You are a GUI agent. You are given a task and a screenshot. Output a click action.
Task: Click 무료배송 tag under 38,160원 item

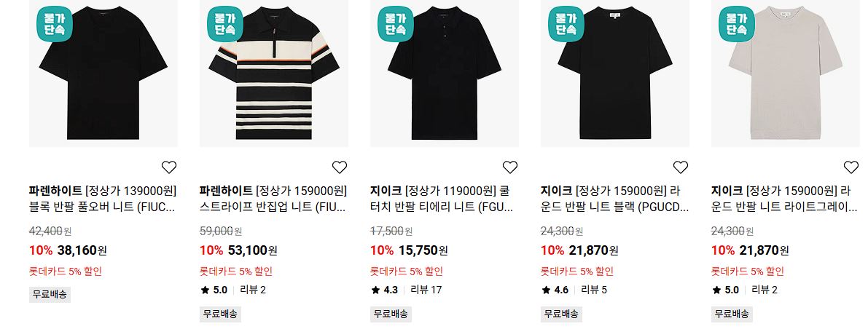tap(50, 294)
